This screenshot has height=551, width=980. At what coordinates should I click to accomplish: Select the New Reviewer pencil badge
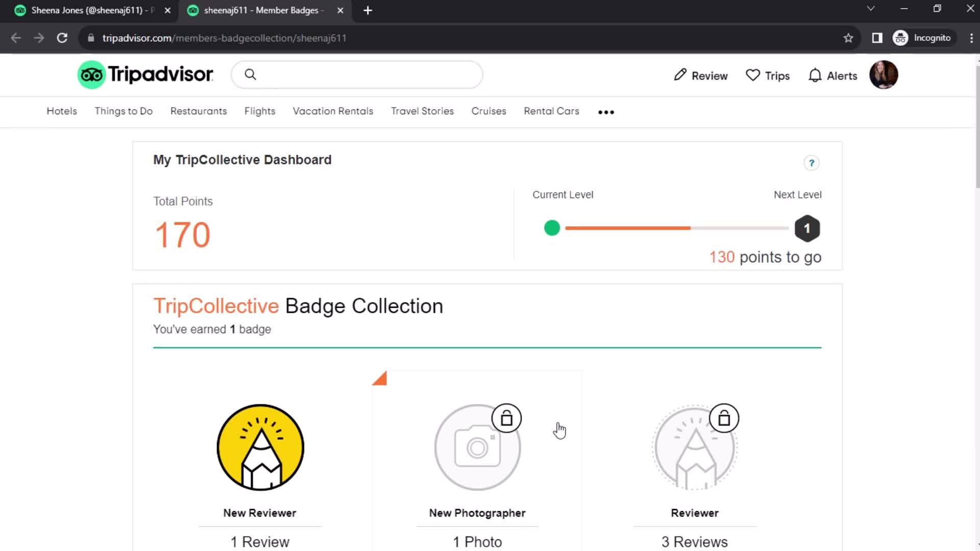point(260,447)
